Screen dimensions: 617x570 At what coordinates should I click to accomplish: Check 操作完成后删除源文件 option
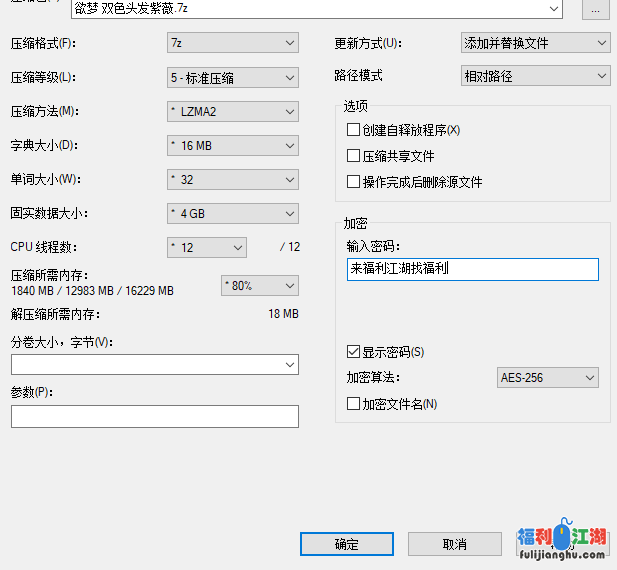pyautogui.click(x=353, y=182)
